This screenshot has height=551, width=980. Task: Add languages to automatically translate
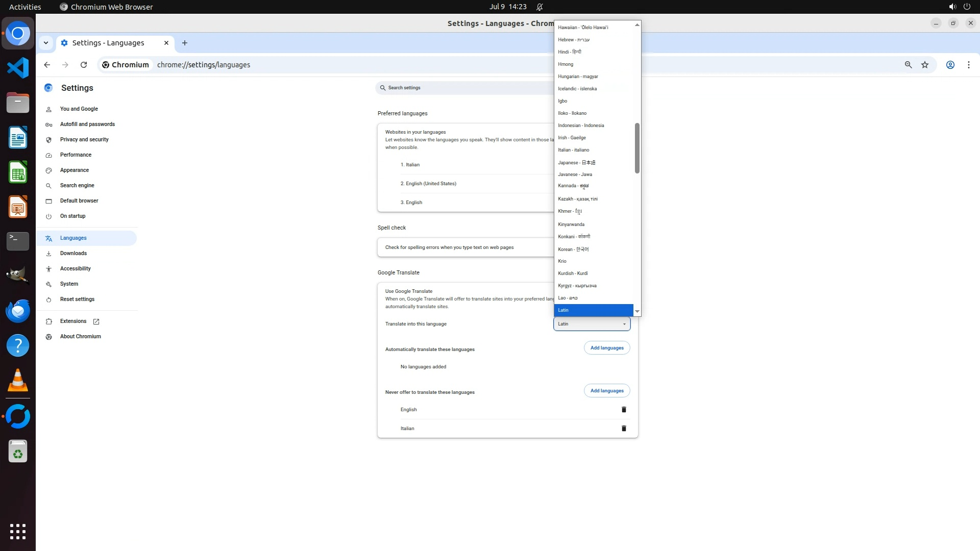pos(606,348)
